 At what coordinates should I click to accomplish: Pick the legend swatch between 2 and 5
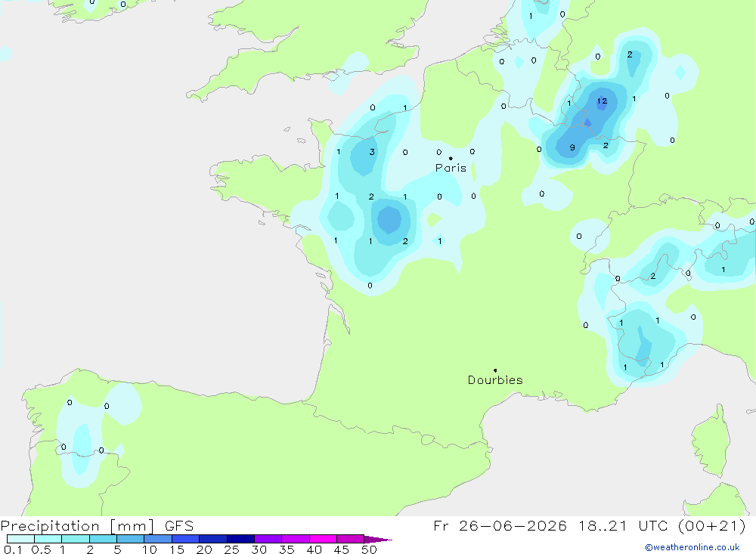103,539
